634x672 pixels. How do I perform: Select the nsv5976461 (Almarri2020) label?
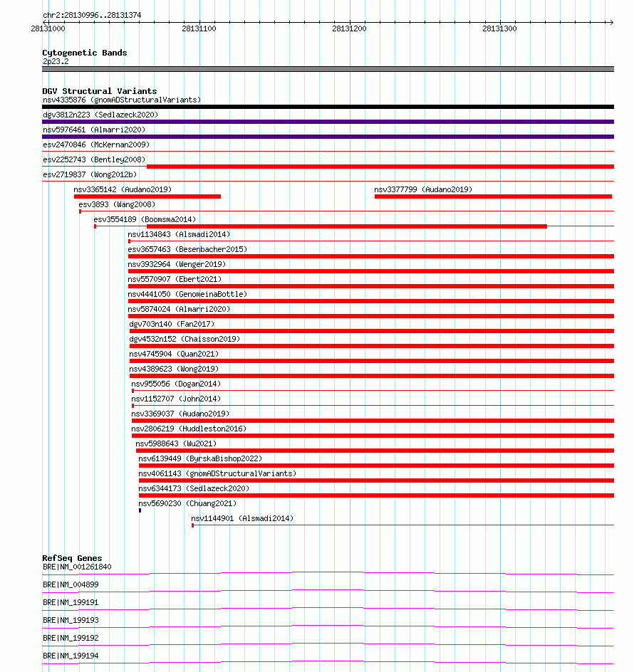click(94, 130)
